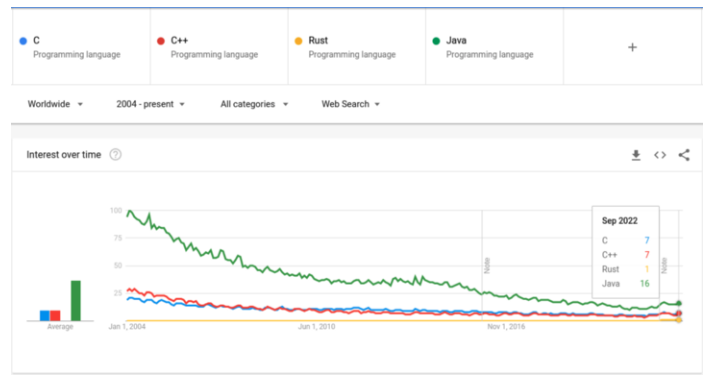Click the green Java average bar
Image resolution: width=708 pixels, height=379 pixels.
(x=76, y=300)
